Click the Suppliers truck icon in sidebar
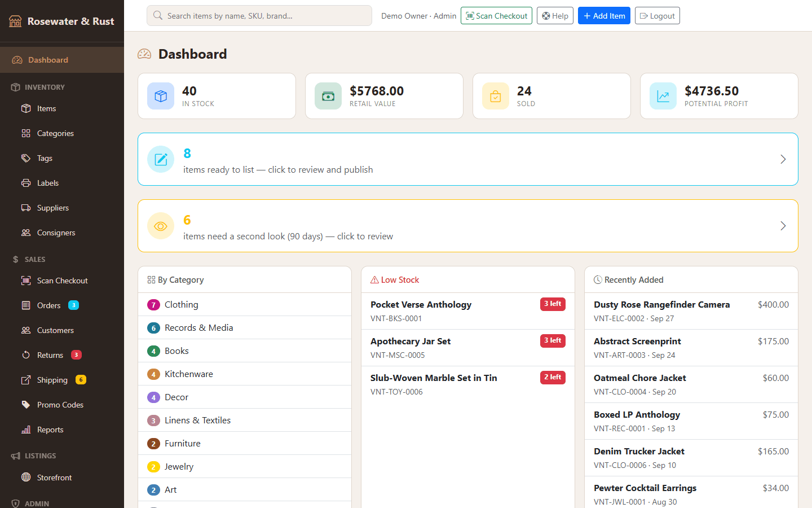Screen dimensions: 812x508 (x=26, y=208)
